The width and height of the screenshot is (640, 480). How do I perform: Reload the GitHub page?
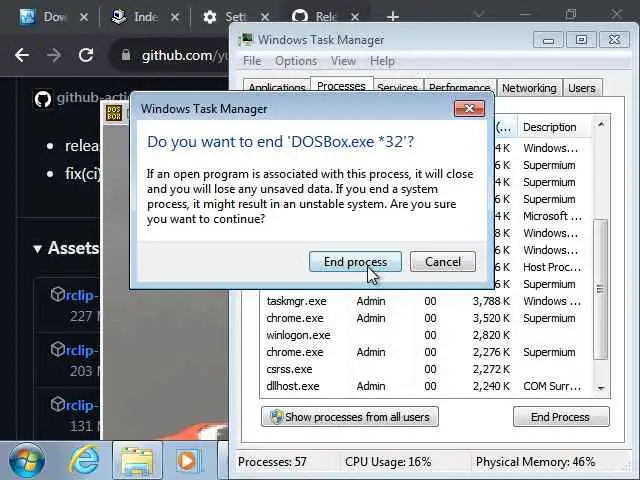pos(86,55)
